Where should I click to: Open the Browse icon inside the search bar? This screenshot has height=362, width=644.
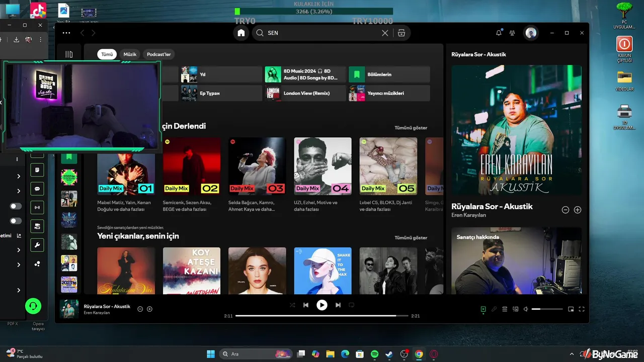point(401,33)
